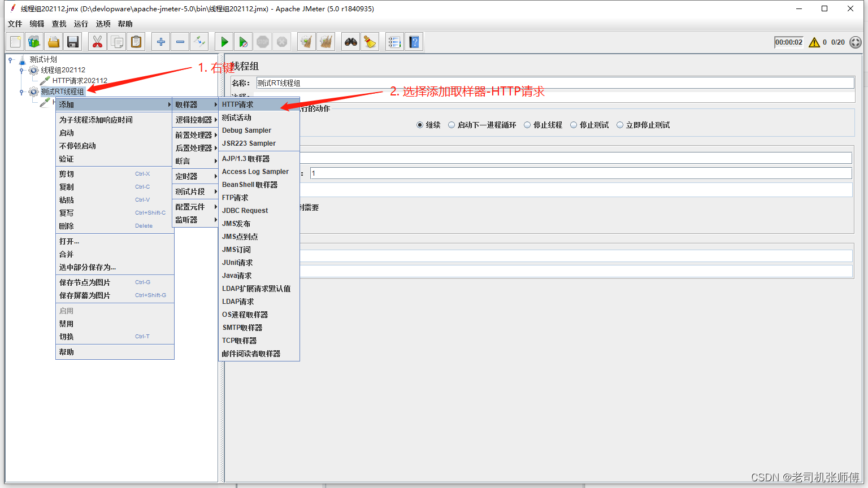The image size is (868, 488).
Task: Open the Function helper list icon
Action: click(x=394, y=42)
